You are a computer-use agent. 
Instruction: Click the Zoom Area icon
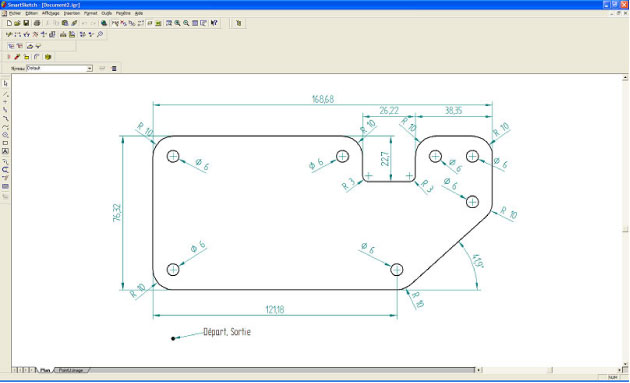coord(169,23)
